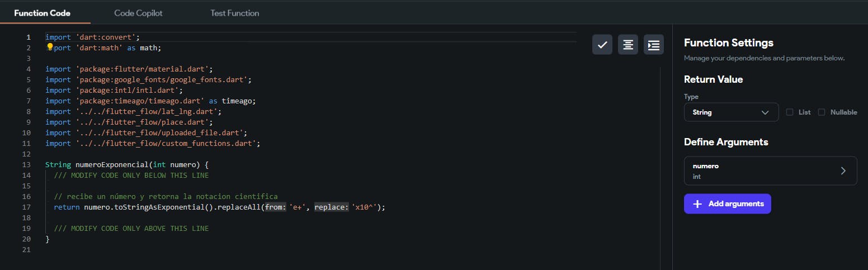The image size is (868, 270).
Task: Click the return toStringAsExponential code line
Action: tap(220, 207)
